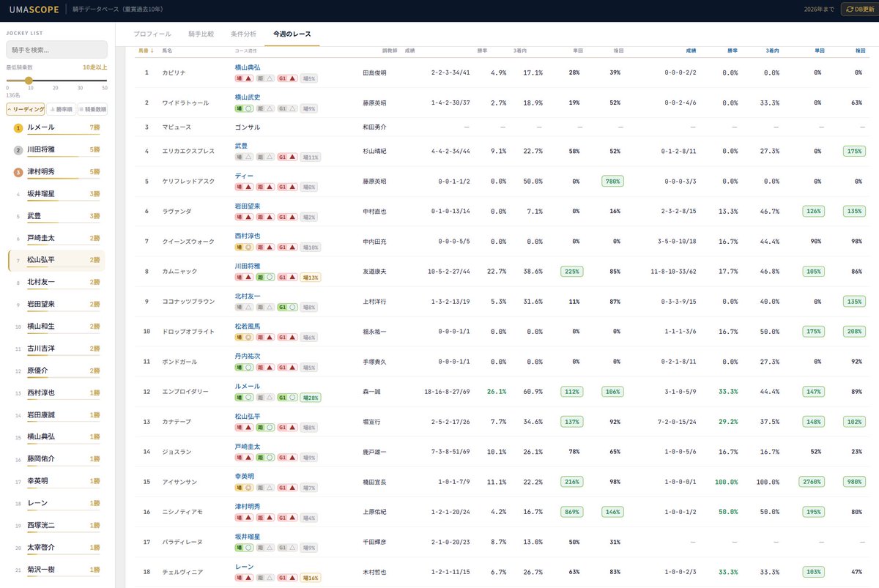Viewport: 879px width, 588px height.
Task: Select the 今週のレース tab
Action: (x=292, y=34)
